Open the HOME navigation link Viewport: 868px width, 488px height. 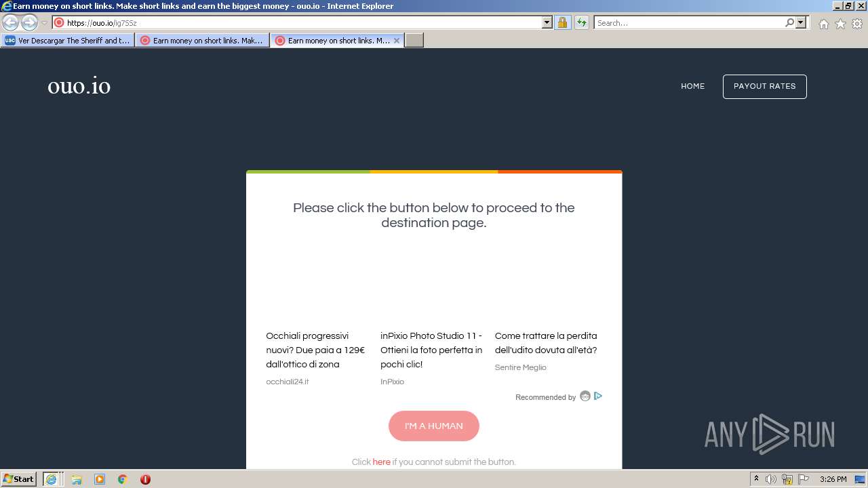(x=693, y=86)
